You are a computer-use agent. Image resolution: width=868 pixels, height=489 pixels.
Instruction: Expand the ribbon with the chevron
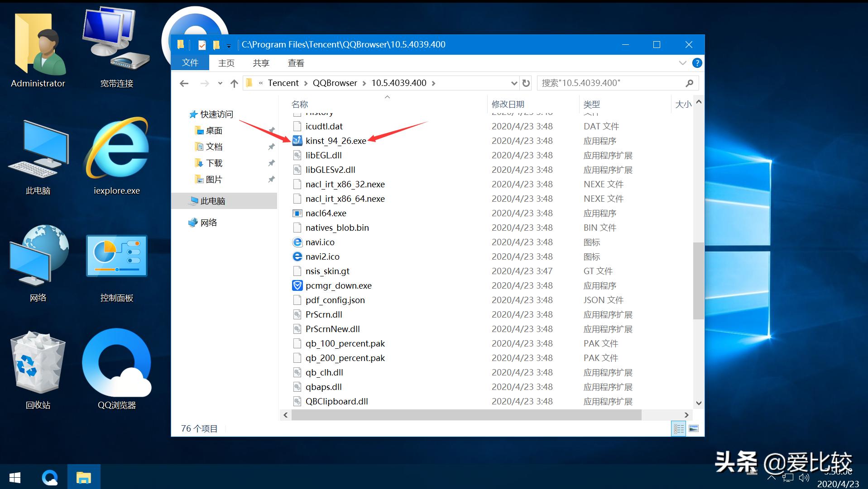682,63
